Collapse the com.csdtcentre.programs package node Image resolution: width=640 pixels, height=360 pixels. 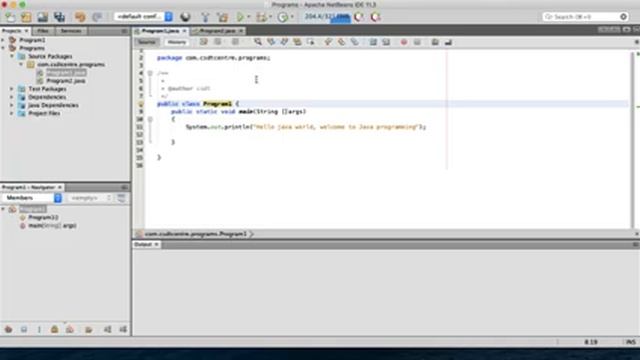[21, 64]
